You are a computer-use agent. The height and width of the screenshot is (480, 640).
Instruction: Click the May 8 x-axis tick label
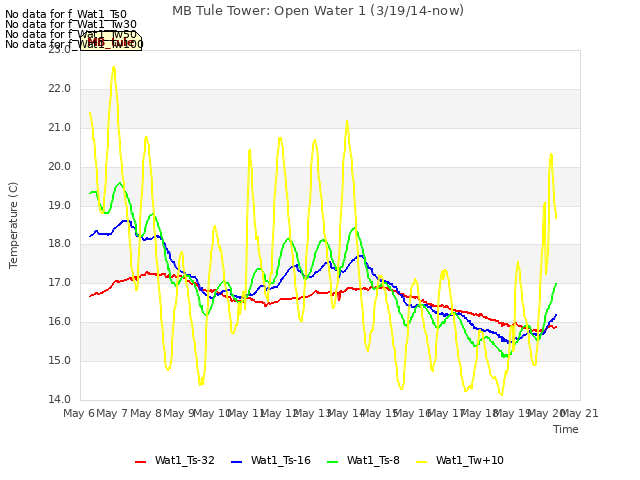click(x=146, y=414)
